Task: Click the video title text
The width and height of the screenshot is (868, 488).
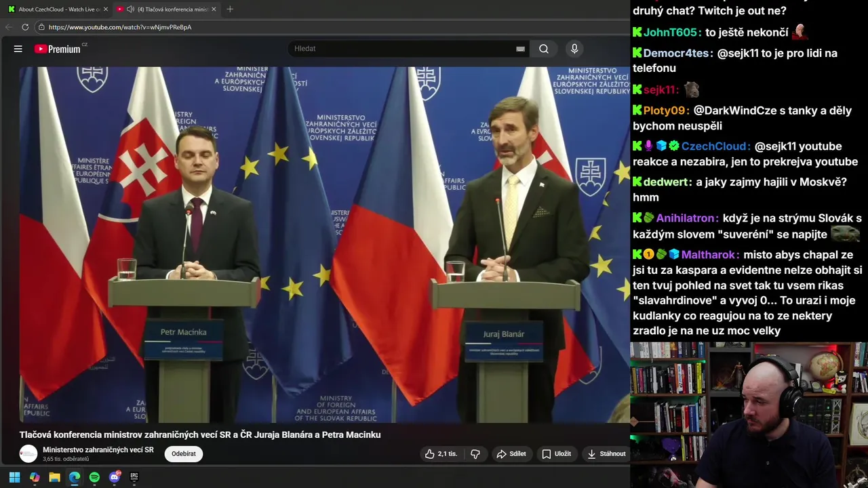Action: (x=200, y=435)
